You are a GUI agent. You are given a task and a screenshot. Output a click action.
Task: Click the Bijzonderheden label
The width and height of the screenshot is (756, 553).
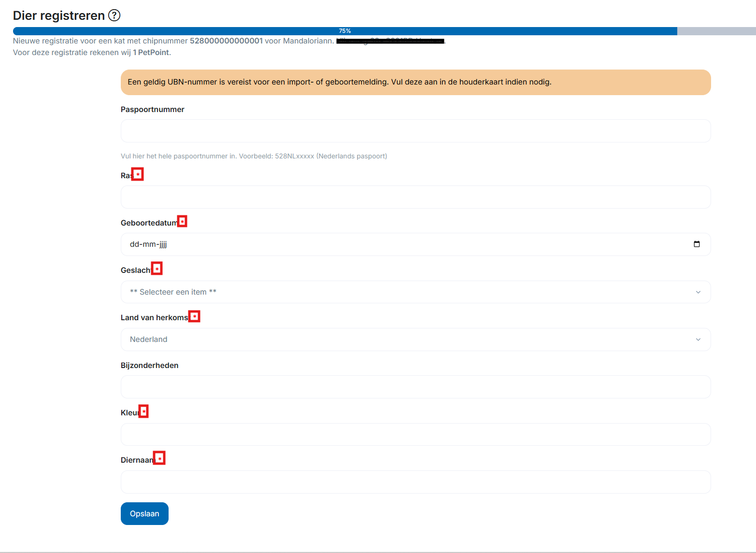[149, 366]
